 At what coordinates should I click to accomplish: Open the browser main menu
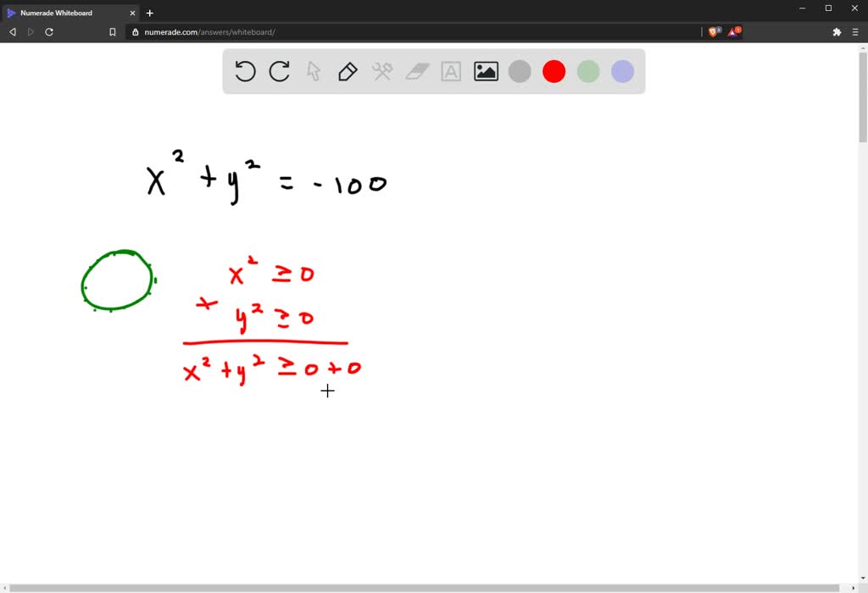coord(855,32)
